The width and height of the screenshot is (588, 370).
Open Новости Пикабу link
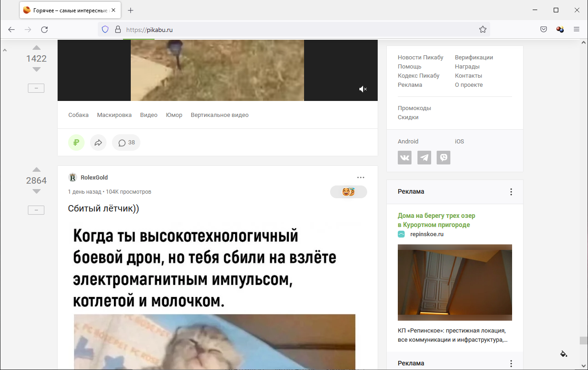click(421, 58)
